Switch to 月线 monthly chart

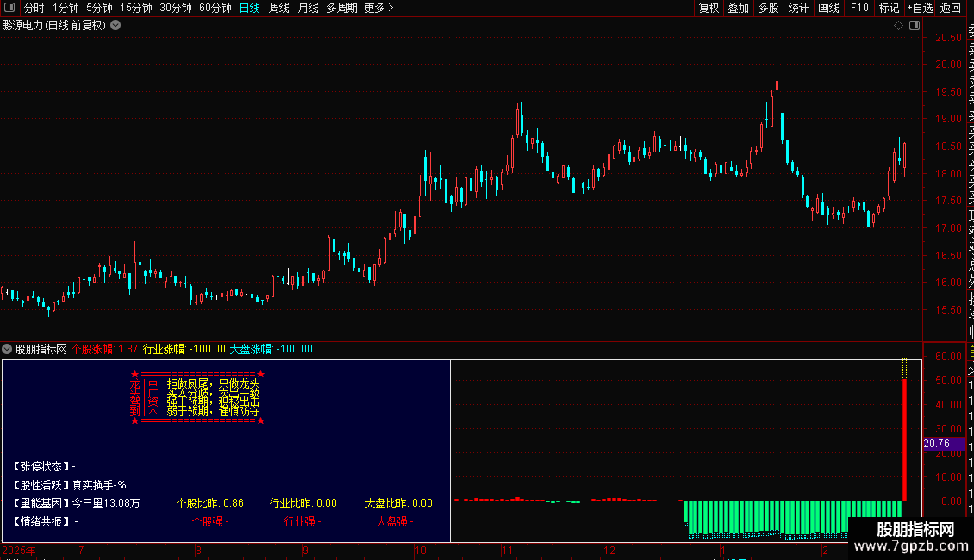click(308, 8)
